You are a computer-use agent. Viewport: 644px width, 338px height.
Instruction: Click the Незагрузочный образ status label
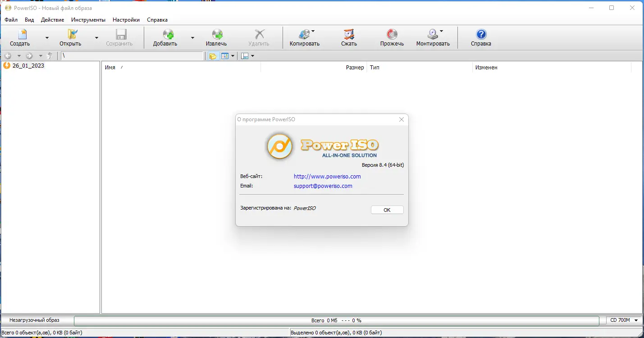coord(34,320)
